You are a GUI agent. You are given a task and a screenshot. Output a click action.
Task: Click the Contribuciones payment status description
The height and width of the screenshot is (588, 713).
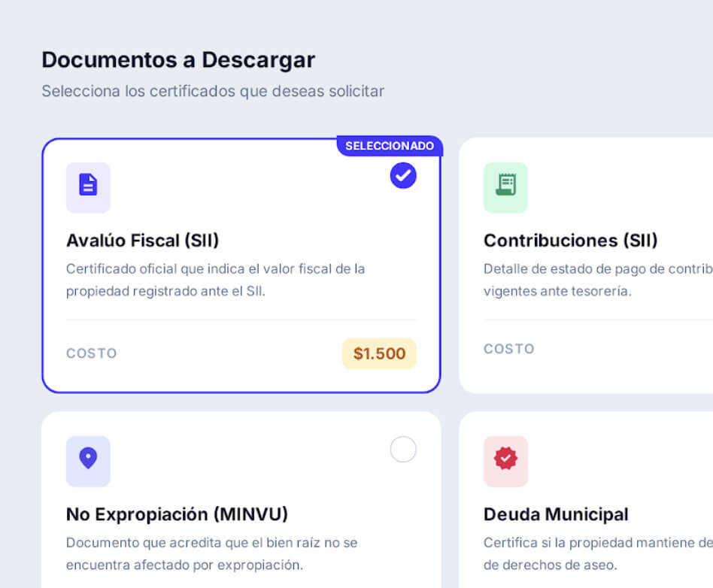click(x=597, y=280)
